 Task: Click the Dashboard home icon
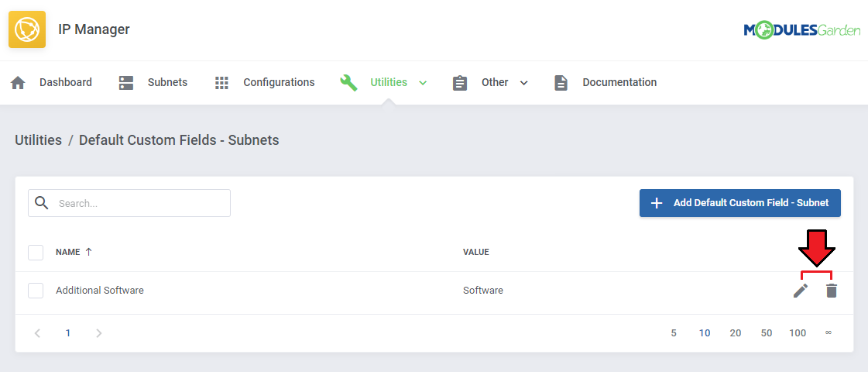(x=19, y=83)
